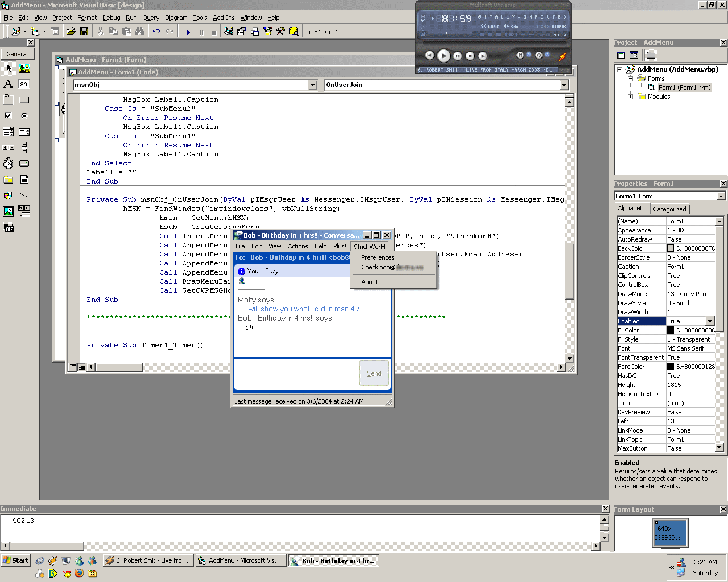Select the Timer control in the toolbox
Image resolution: width=728 pixels, height=582 pixels.
point(8,164)
